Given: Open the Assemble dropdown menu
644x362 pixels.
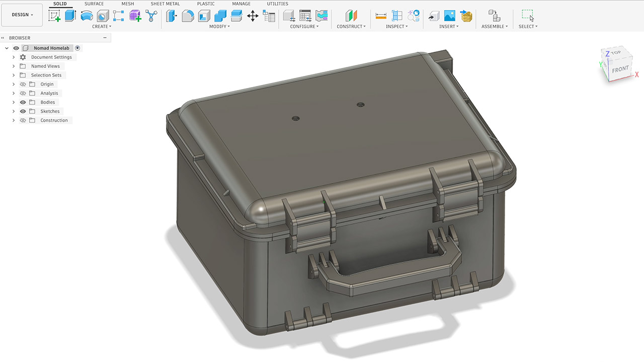Looking at the screenshot, I should [495, 27].
